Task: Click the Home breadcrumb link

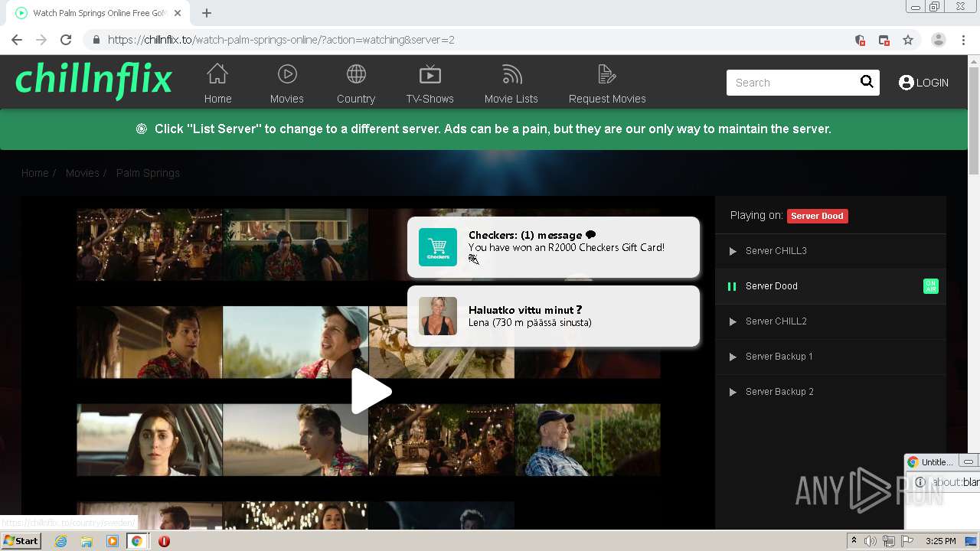Action: 34,173
